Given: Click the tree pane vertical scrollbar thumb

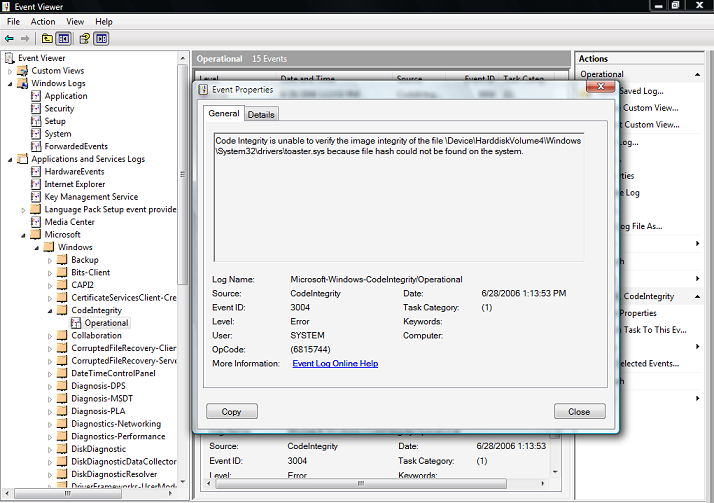Looking at the screenshot, I should click(x=183, y=175).
